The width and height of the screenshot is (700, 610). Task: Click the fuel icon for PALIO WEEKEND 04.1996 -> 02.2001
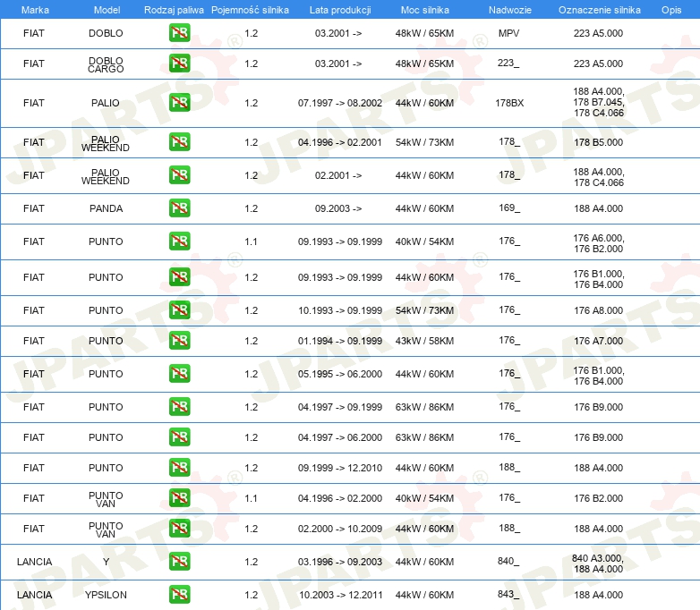click(x=179, y=142)
